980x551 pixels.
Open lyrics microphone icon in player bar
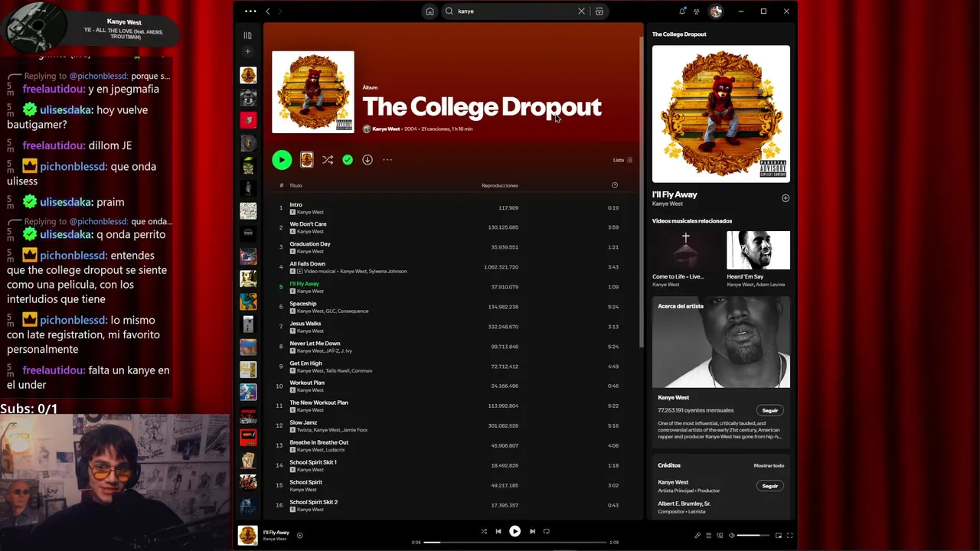click(697, 536)
